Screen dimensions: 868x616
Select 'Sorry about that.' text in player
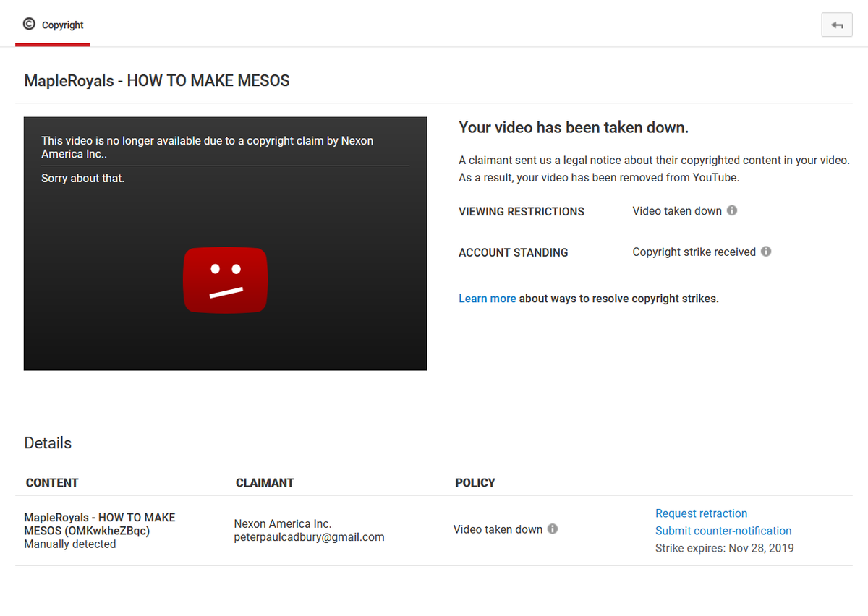coord(82,179)
